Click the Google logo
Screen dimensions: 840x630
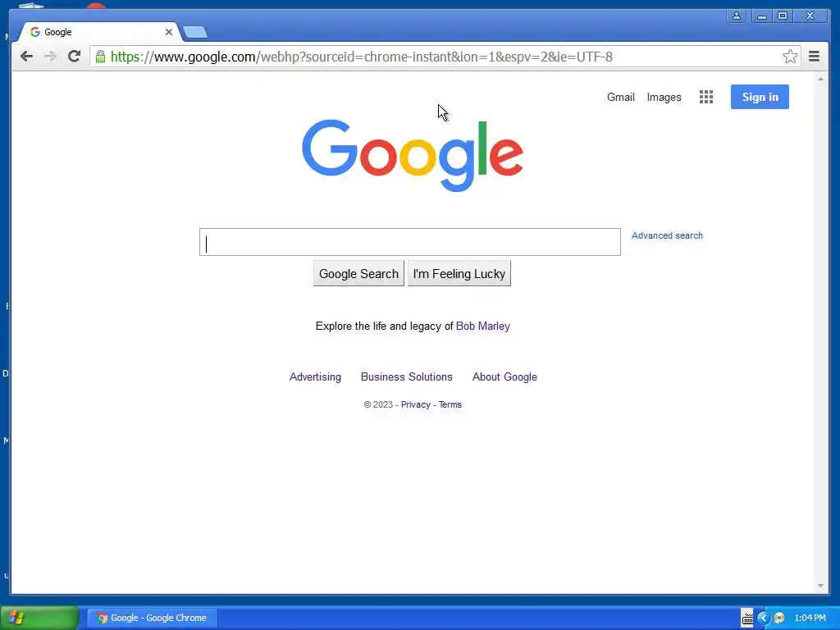tap(413, 155)
